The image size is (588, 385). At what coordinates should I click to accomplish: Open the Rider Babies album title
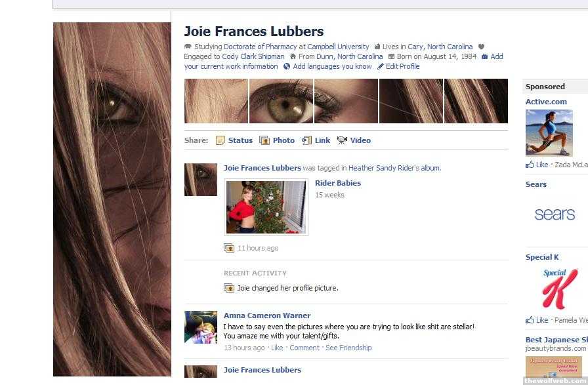338,183
